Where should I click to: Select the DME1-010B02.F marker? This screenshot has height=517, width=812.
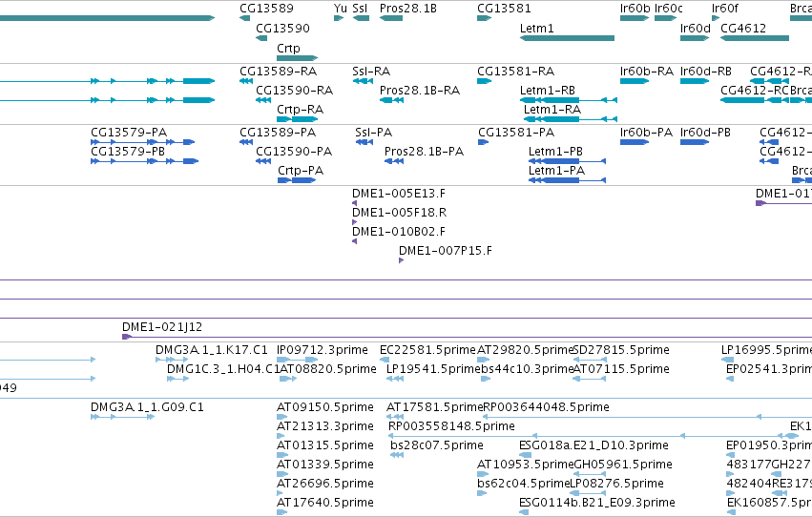click(354, 241)
